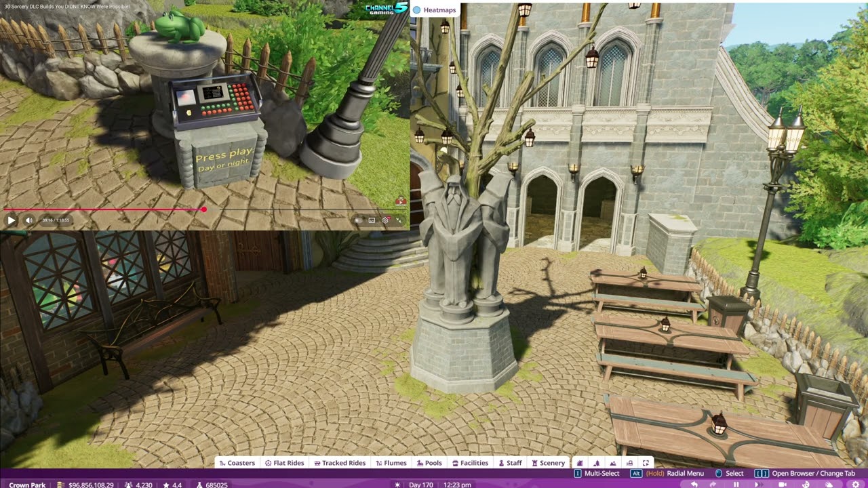Click the fullscreen selection frame icon
868x488 pixels.
(646, 463)
